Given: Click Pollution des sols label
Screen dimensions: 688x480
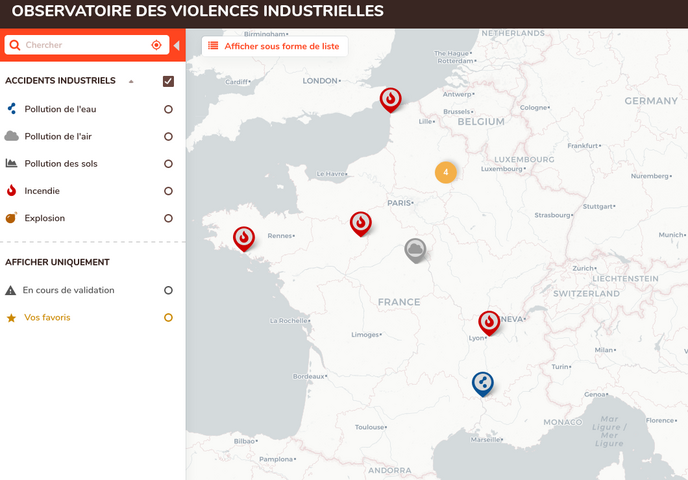Looking at the screenshot, I should click(x=61, y=164).
